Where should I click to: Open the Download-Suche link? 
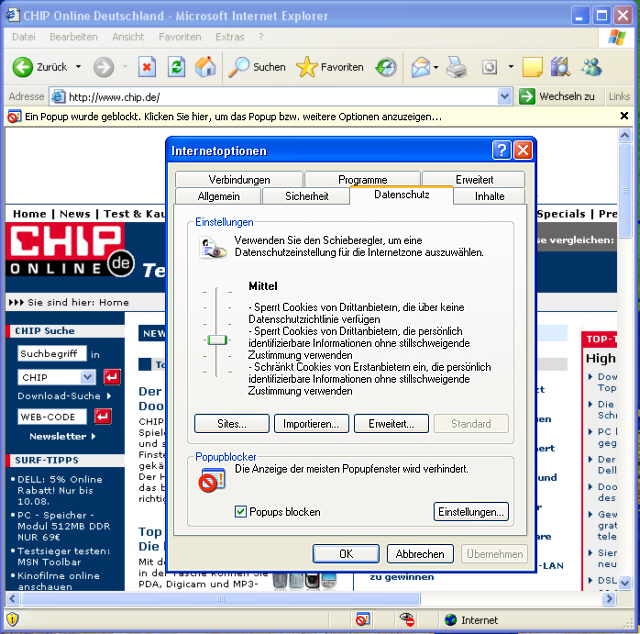pos(64,396)
